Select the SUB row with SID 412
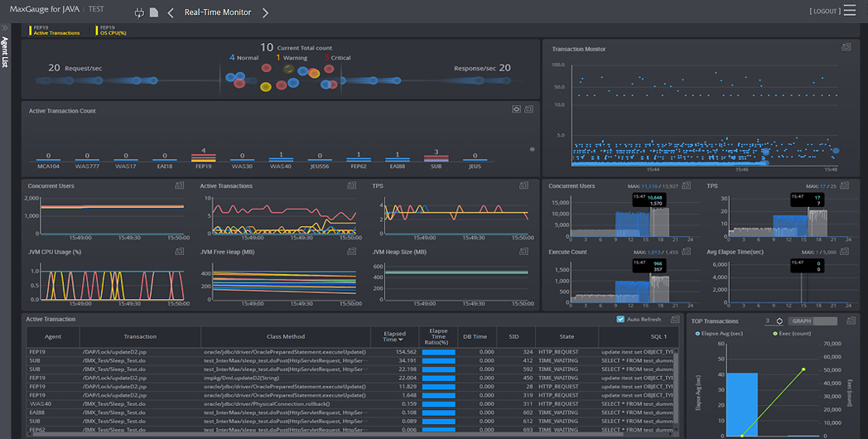This screenshot has width=868, height=439. coord(350,360)
